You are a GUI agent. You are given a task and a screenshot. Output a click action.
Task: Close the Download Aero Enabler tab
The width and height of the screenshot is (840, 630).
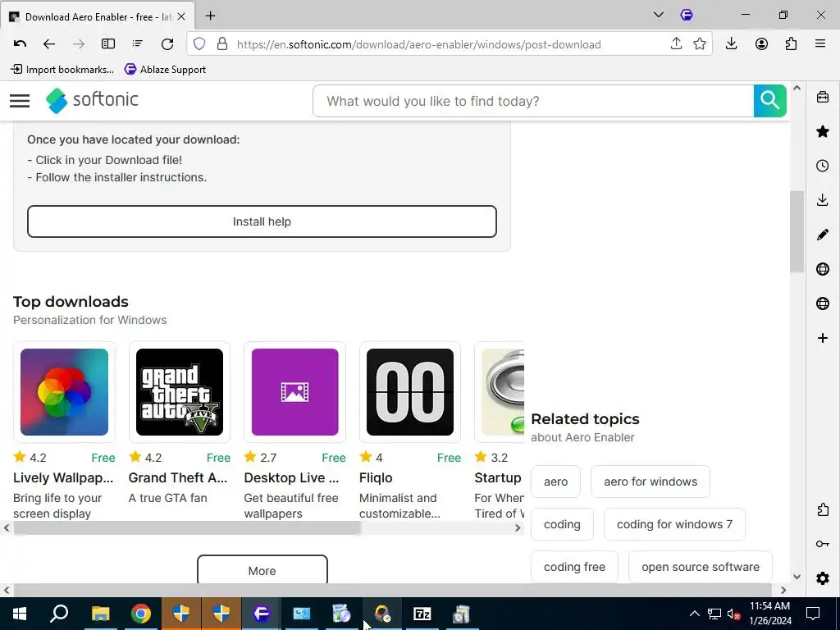tap(181, 16)
